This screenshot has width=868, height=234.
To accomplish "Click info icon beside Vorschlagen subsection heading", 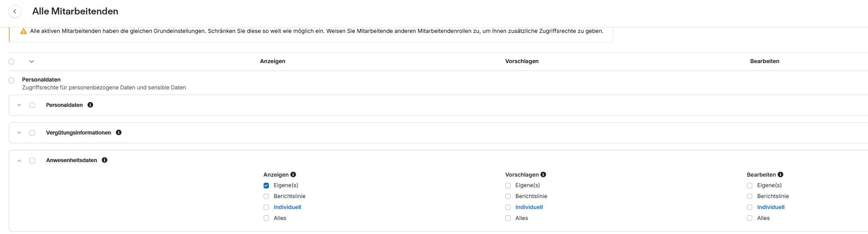I will click(x=543, y=174).
